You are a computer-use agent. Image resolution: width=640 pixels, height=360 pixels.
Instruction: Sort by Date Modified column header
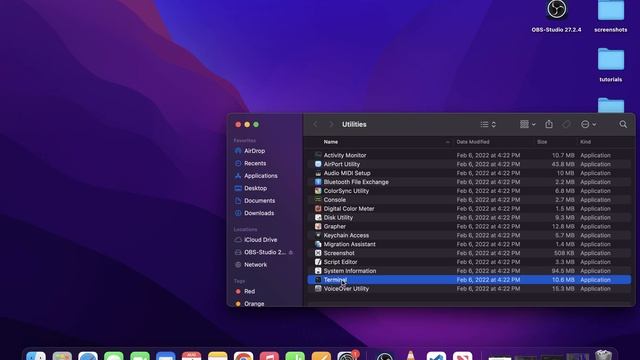(x=473, y=142)
